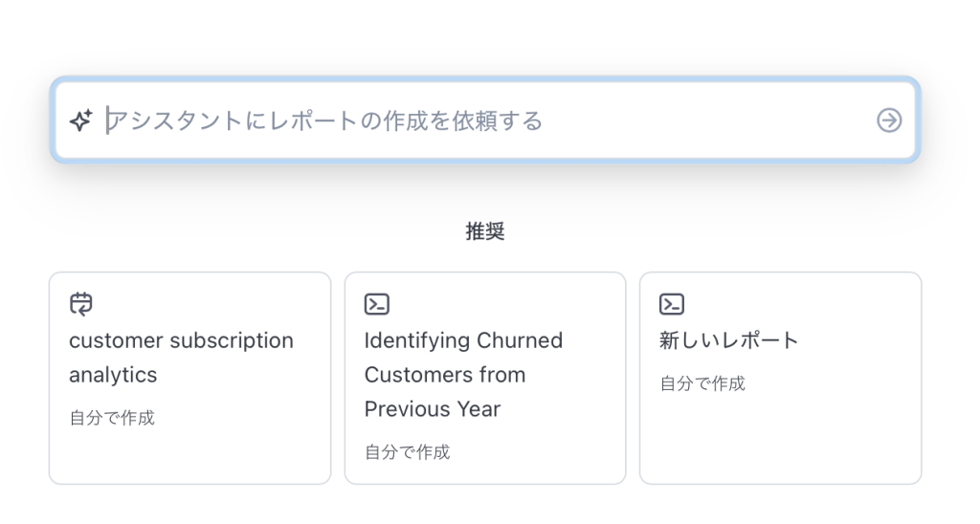Submit the prompt with the circled arrow icon
The image size is (980, 524).
tap(889, 120)
